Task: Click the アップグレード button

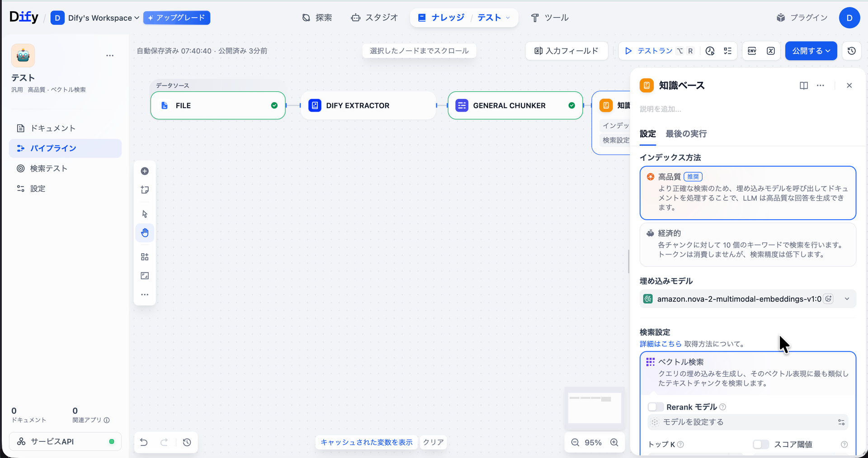Action: coord(177,18)
